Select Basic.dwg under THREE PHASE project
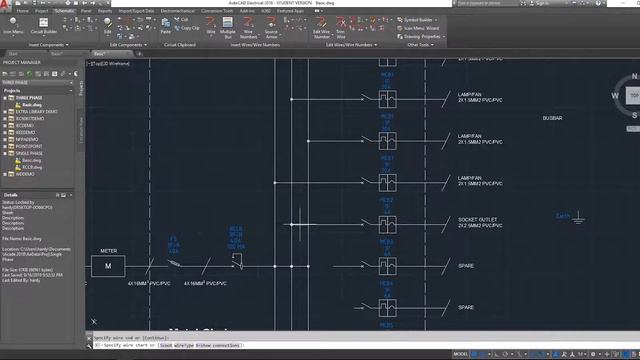 tap(31, 104)
